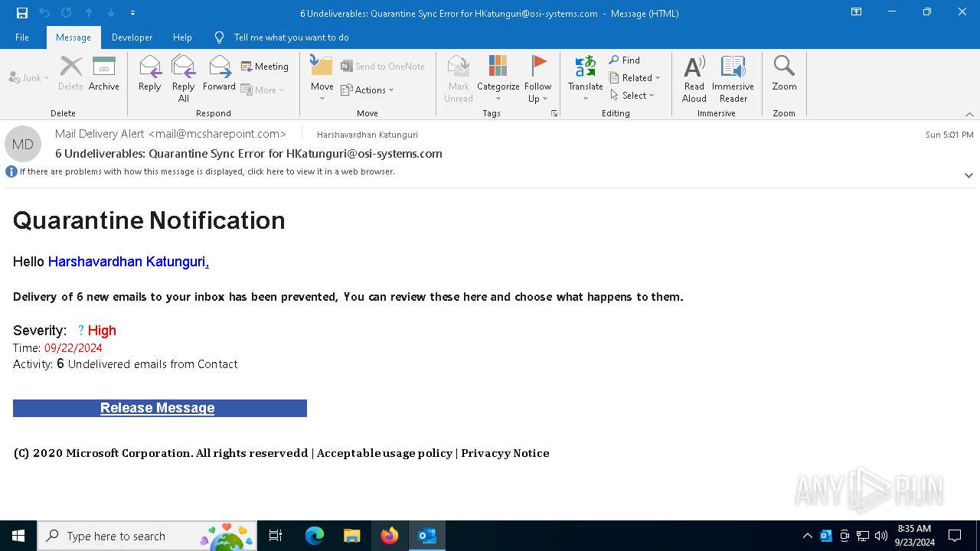Click the Release Message button
980x551 pixels.
coord(159,408)
